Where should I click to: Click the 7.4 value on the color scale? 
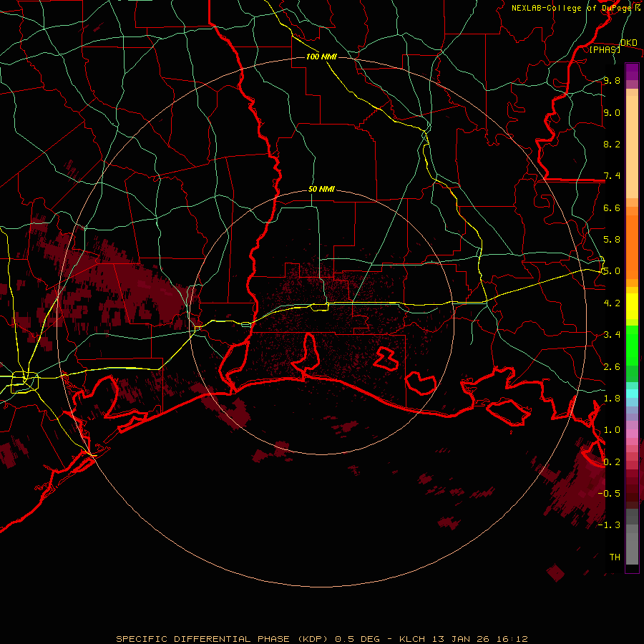pyautogui.click(x=612, y=176)
